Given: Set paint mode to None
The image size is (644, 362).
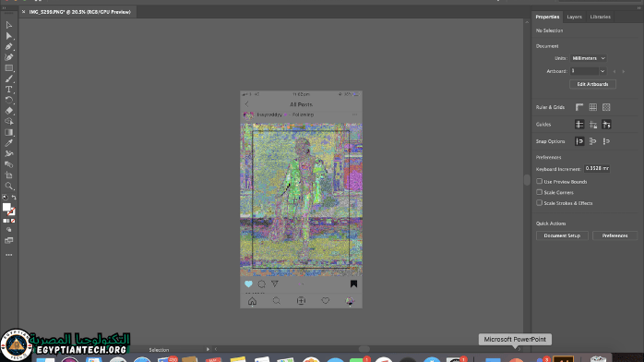Looking at the screenshot, I should 13,221.
